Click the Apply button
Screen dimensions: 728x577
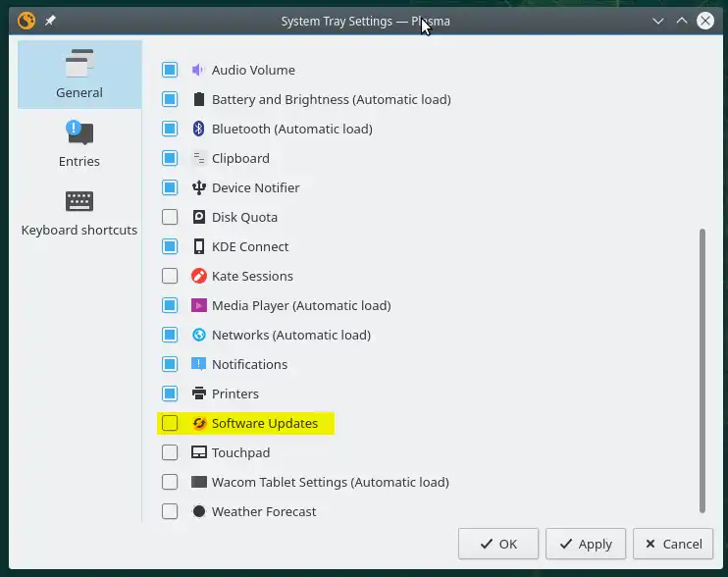586,544
